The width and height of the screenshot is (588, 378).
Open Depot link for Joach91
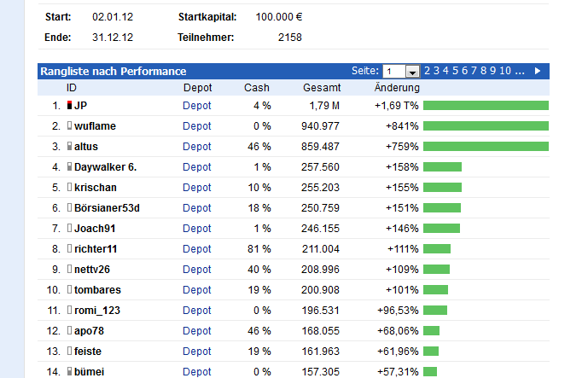pos(197,229)
